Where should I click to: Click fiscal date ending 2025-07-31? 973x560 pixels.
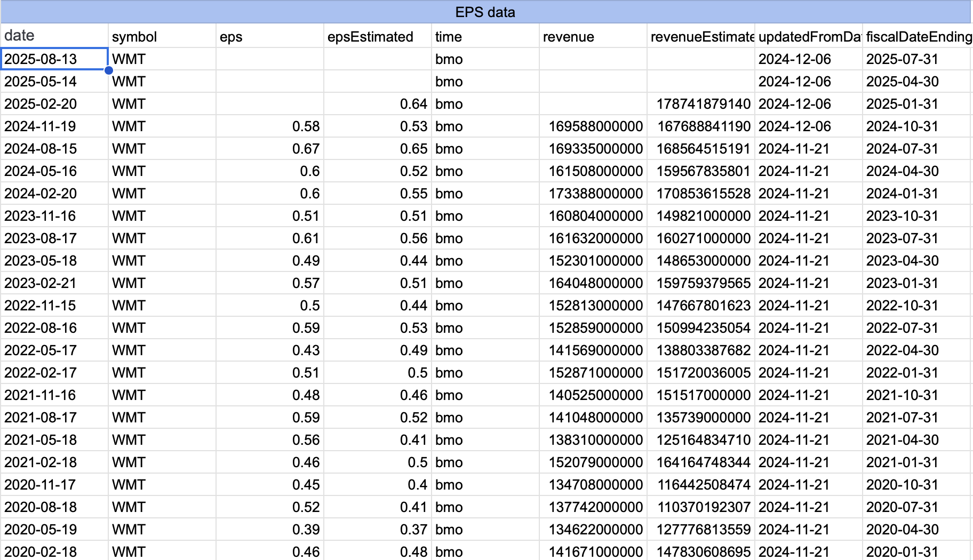918,59
